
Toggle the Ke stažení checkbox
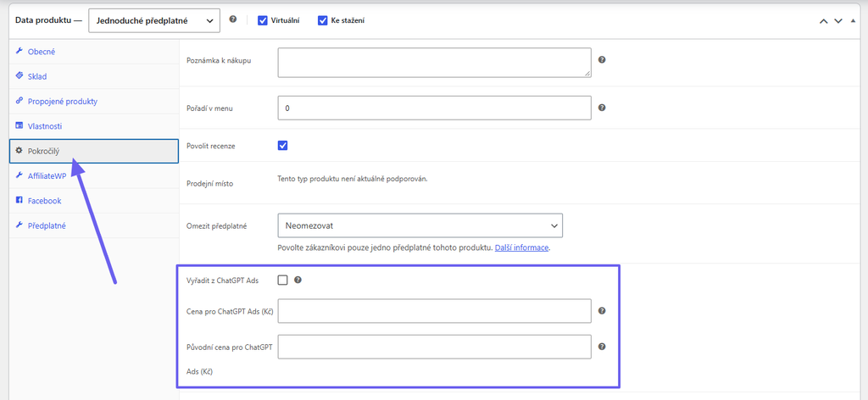323,20
